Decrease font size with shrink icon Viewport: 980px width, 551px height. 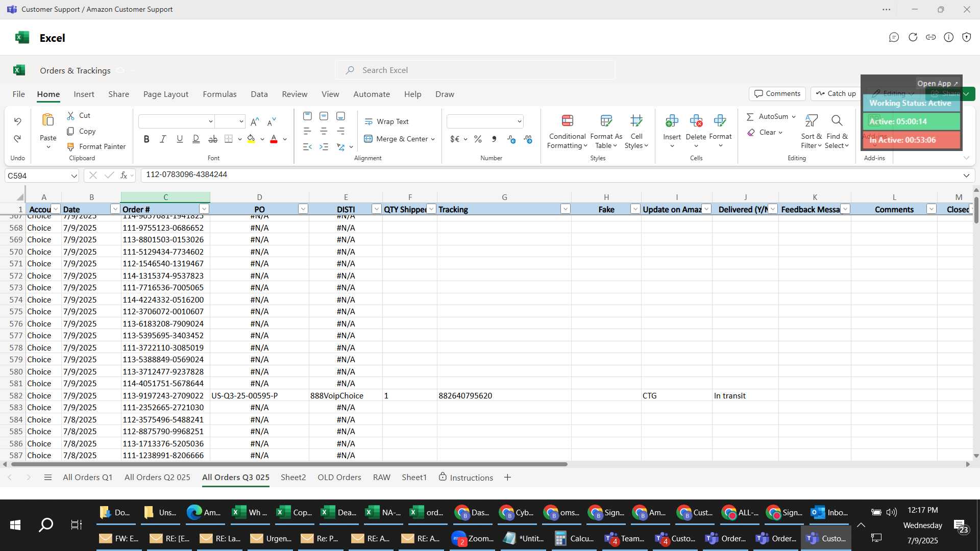coord(272,121)
